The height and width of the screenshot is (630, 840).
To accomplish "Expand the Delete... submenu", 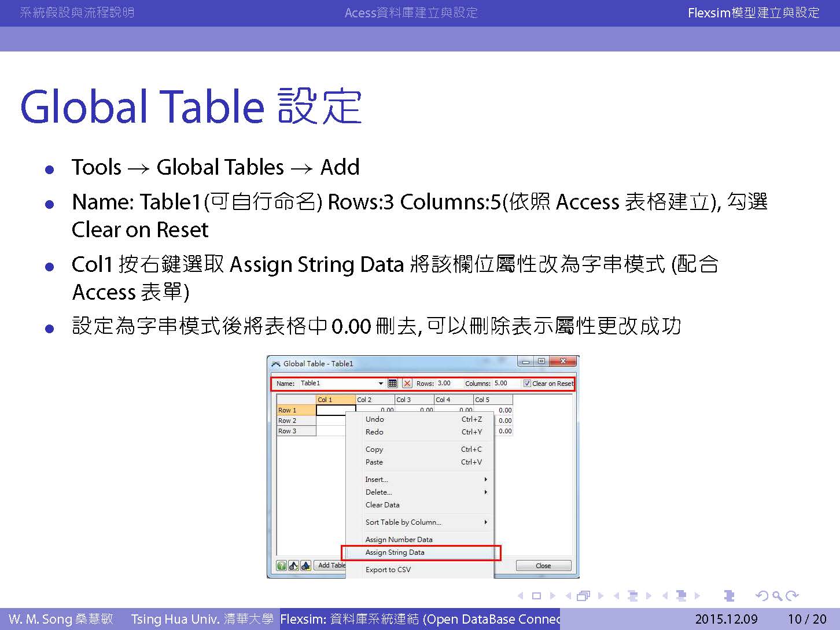I will point(426,492).
